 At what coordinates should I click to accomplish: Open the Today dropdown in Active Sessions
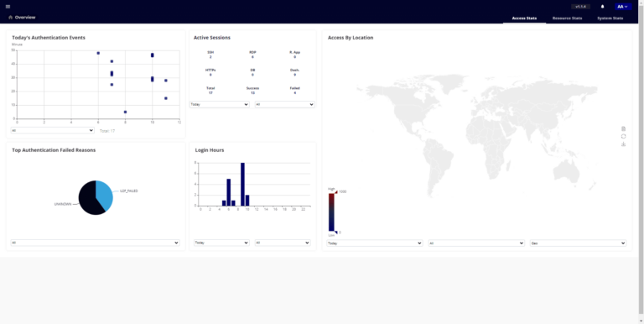point(220,104)
